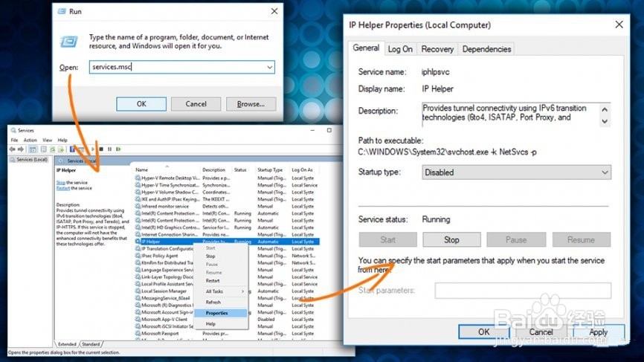Open File menu in Services window
Image resolution: width=644 pixels, height=362 pixels.
pos(14,140)
